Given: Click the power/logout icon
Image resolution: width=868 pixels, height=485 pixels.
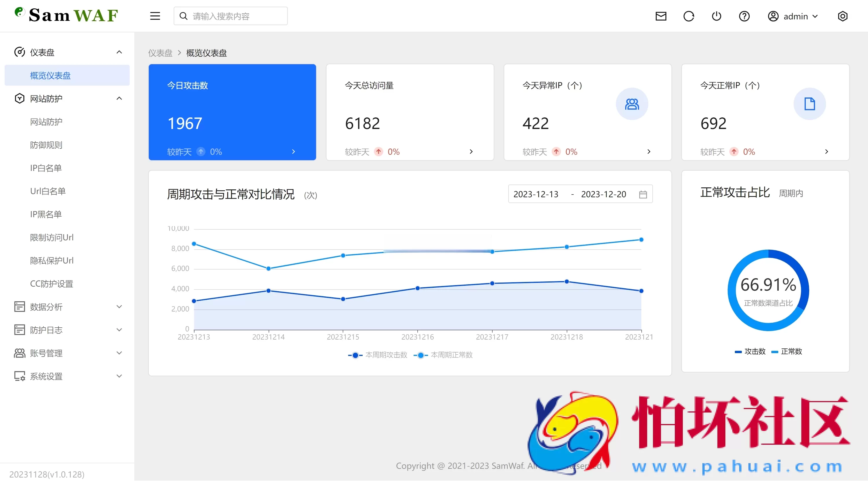Looking at the screenshot, I should tap(717, 16).
